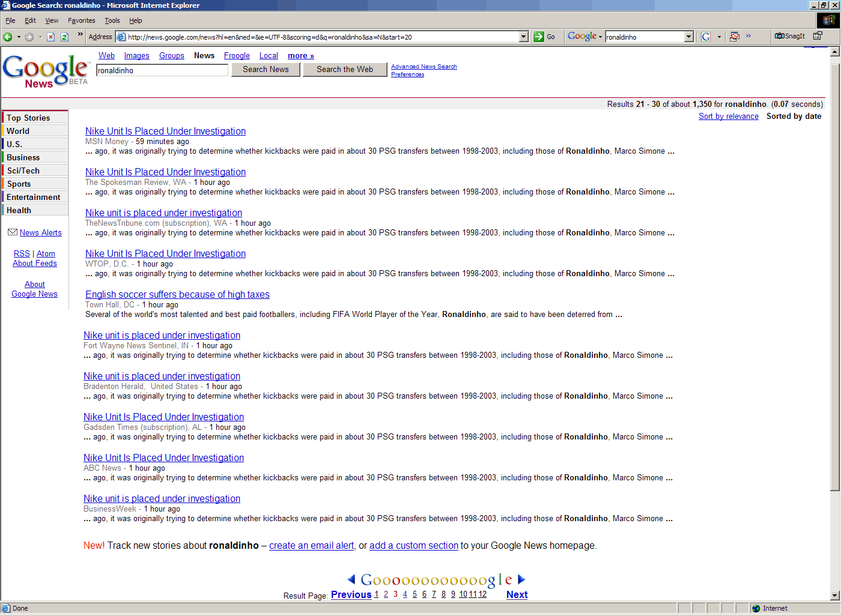
Task: Click the SnagIt capture camera icon
Action: [780, 36]
